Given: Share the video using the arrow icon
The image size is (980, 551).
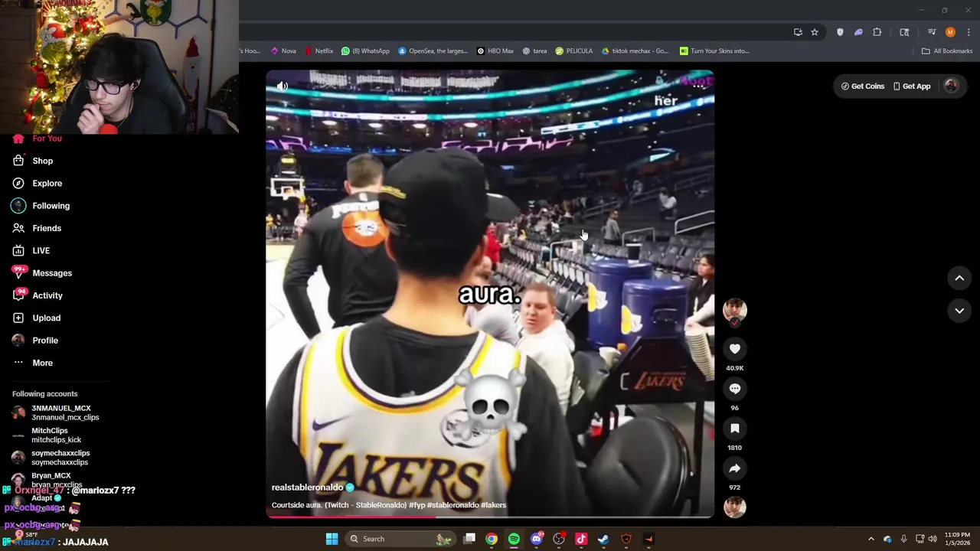Looking at the screenshot, I should [x=734, y=468].
